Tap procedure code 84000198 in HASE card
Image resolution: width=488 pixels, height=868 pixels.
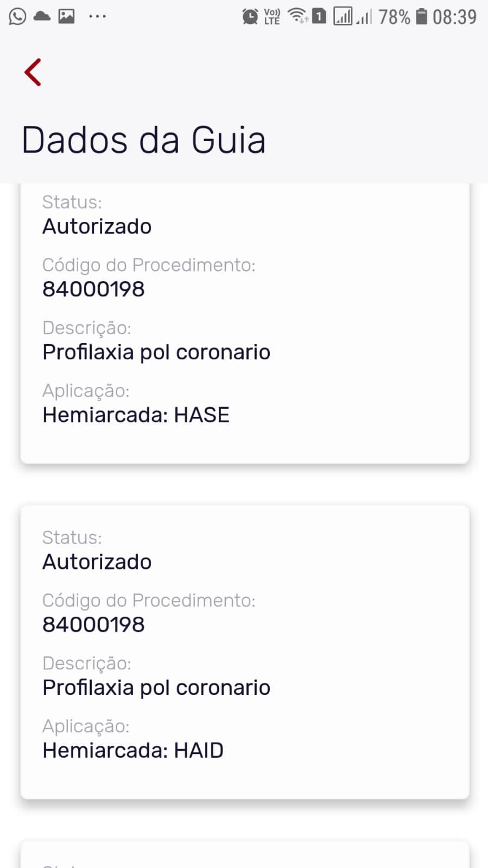coord(93,289)
